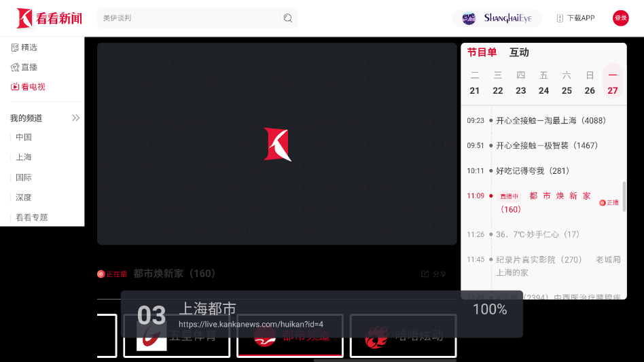This screenshot has height=362, width=644.
Task: Click the video player area
Action: point(276,144)
